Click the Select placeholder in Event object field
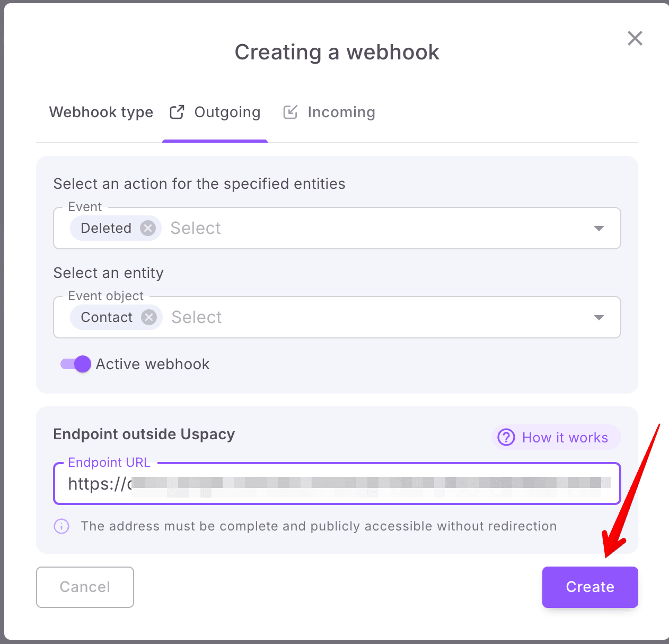The width and height of the screenshot is (669, 644). coord(197,317)
